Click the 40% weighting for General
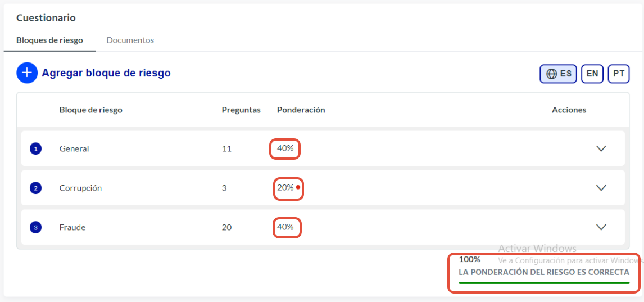This screenshot has height=302, width=644. coord(285,148)
